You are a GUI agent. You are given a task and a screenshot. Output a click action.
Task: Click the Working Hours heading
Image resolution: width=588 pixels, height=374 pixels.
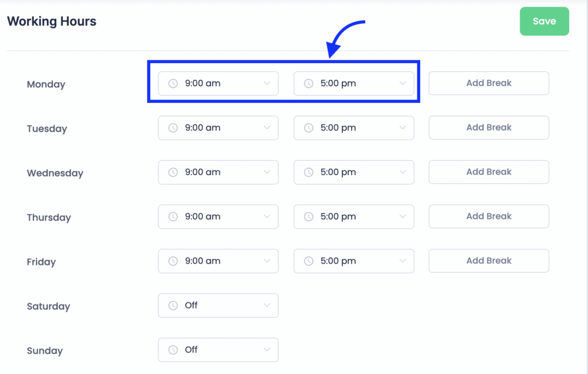pos(52,22)
